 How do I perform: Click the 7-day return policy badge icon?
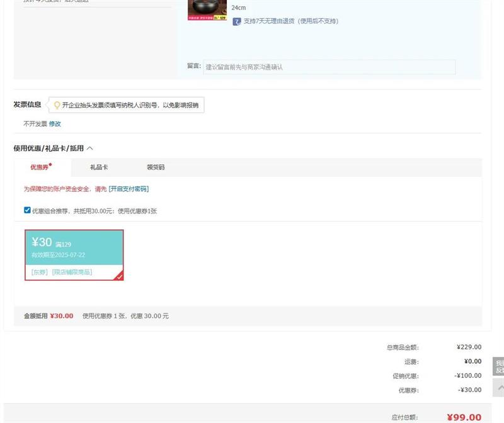coord(237,21)
